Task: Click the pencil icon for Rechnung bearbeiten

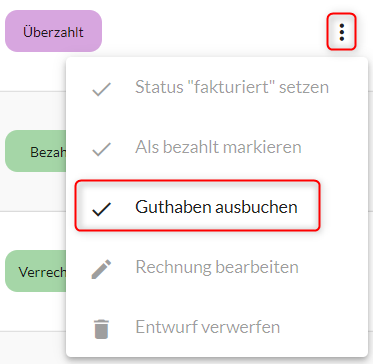Action: [x=101, y=269]
